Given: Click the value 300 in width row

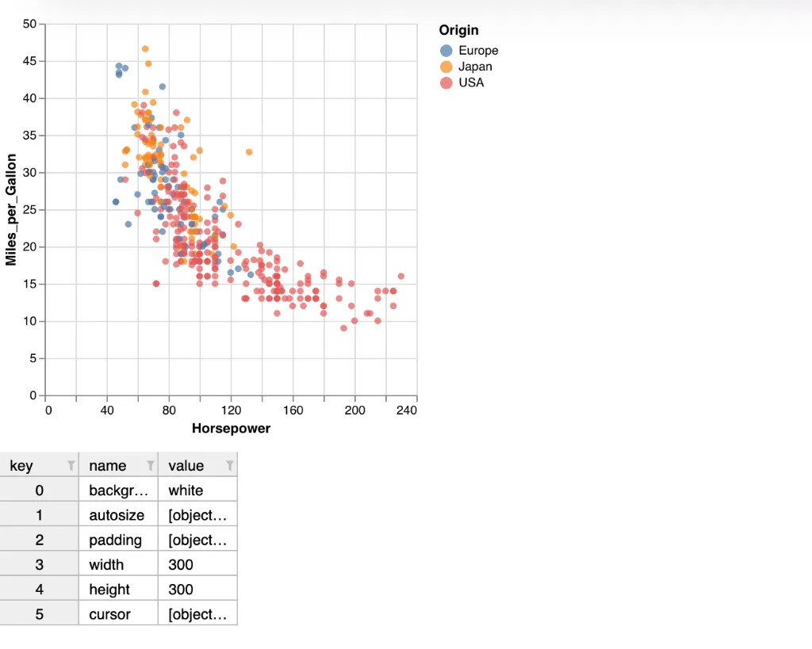Looking at the screenshot, I should (182, 564).
